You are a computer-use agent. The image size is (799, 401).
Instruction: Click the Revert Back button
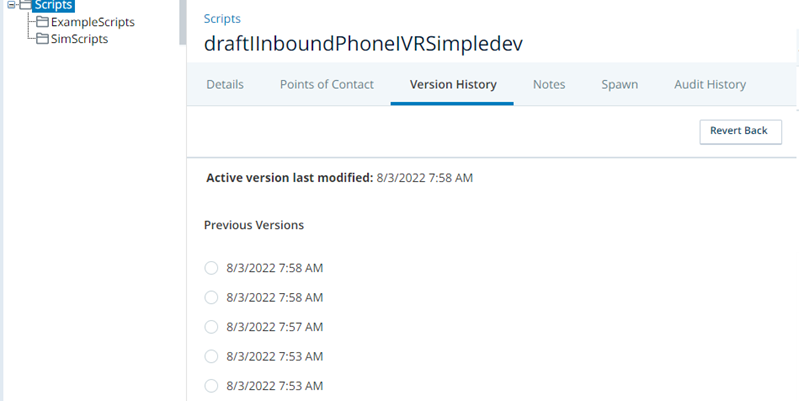tap(739, 131)
